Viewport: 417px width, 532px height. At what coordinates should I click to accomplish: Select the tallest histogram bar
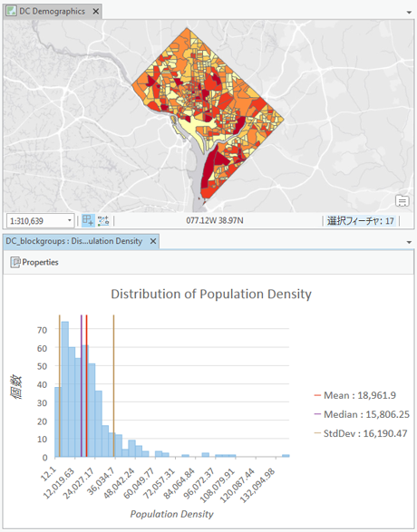(x=64, y=390)
